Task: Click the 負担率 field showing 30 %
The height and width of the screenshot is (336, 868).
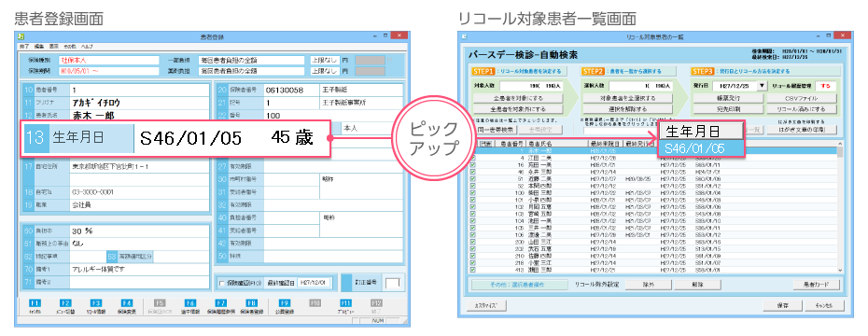Action: pyautogui.click(x=139, y=231)
